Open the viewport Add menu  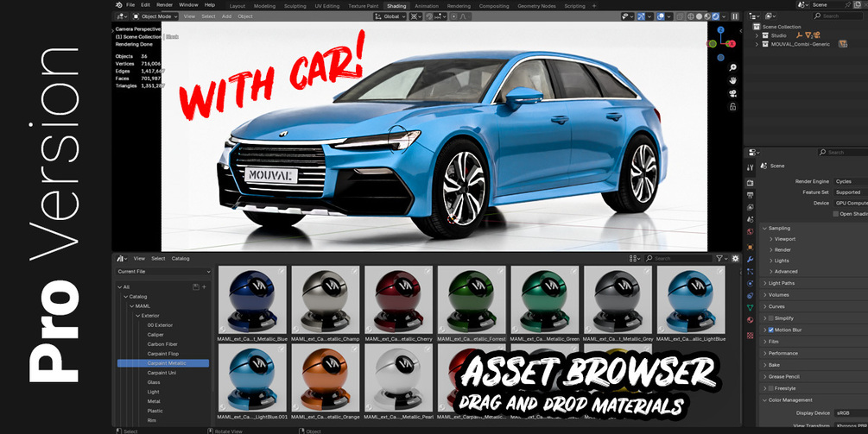[x=226, y=16]
